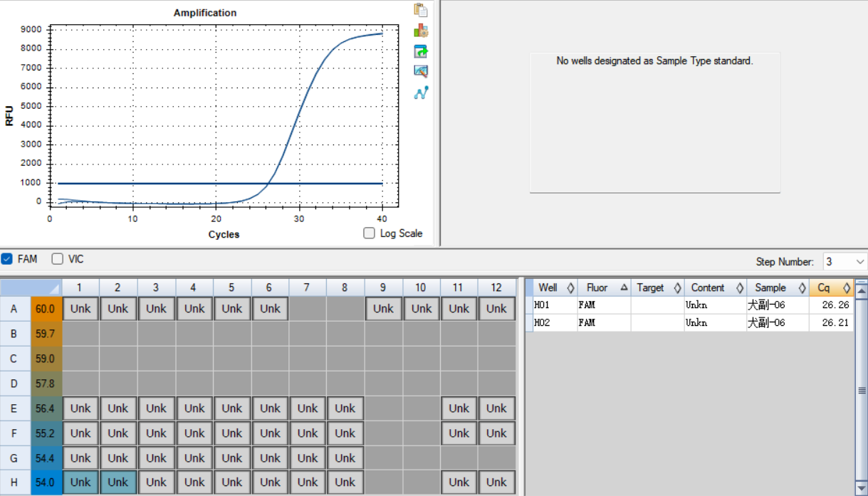Export the amplification chart window icon

pyautogui.click(x=421, y=51)
